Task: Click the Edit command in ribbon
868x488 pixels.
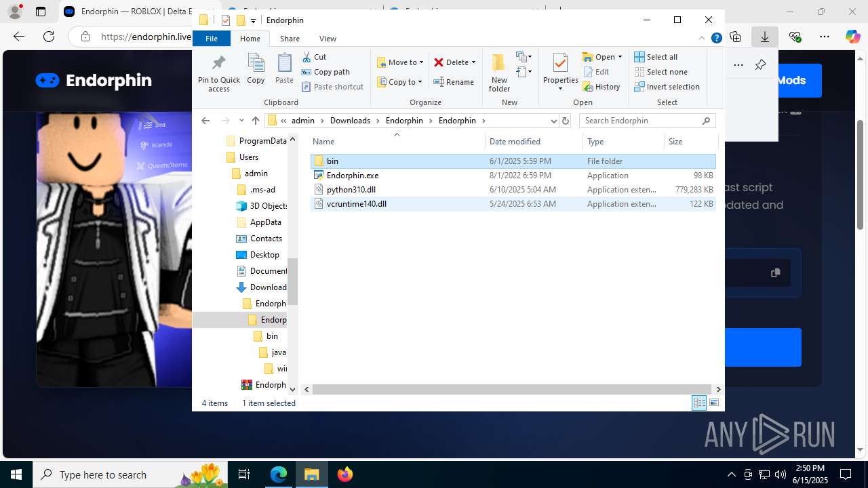Action: coord(595,72)
